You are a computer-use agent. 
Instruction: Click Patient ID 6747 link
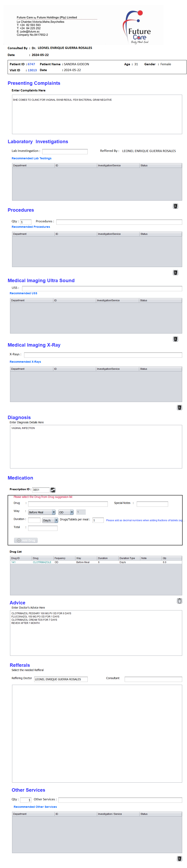point(31,64)
